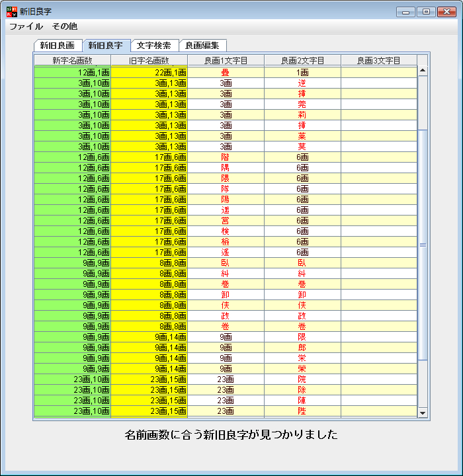Click the 新字名画数 column header
This screenshot has width=463, height=476.
[x=72, y=60]
